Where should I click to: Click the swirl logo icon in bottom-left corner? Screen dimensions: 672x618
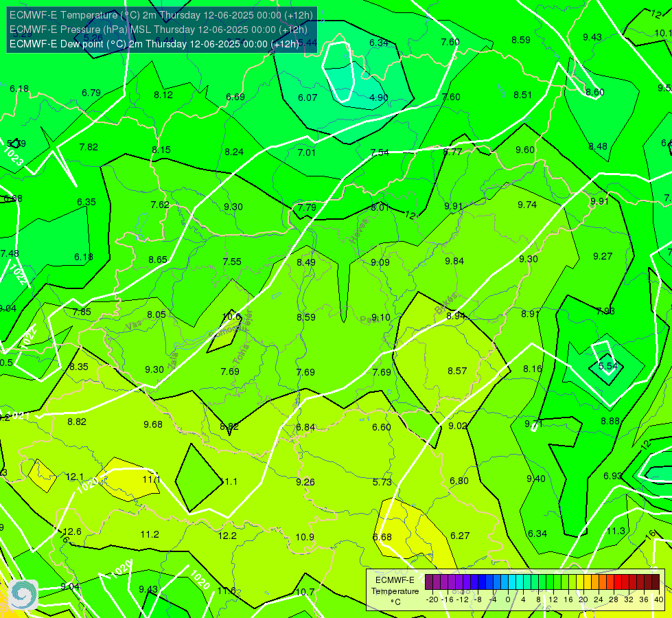(x=23, y=595)
